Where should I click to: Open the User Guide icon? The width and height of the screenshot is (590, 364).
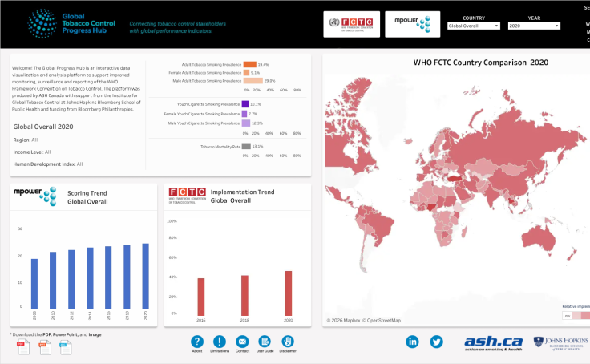pos(265,342)
